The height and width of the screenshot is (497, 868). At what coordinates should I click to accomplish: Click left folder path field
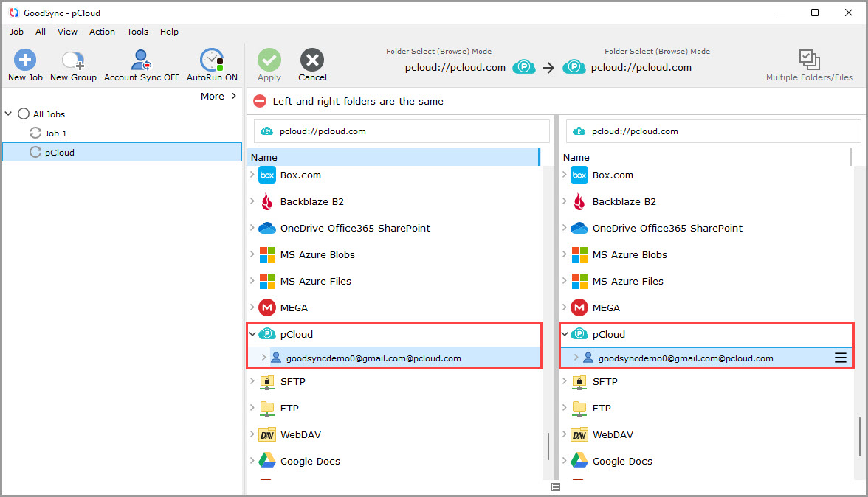[402, 131]
